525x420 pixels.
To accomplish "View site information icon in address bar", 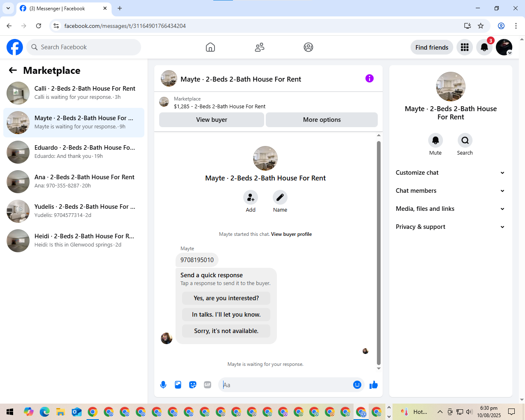I will (57, 26).
